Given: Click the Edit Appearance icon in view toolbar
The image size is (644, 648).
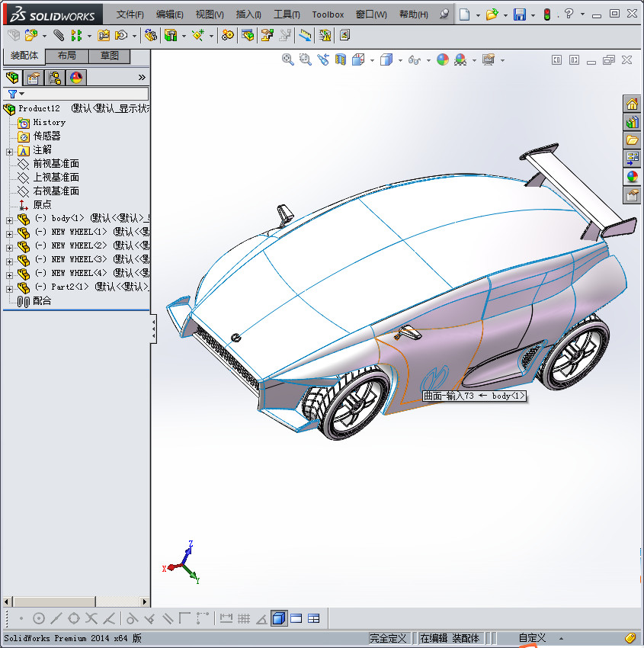Looking at the screenshot, I should click(443, 59).
